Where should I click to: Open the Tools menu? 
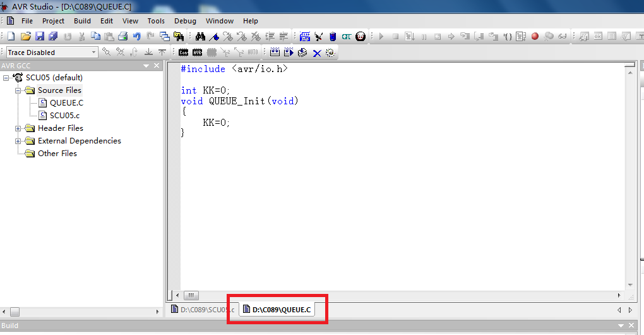[156, 21]
